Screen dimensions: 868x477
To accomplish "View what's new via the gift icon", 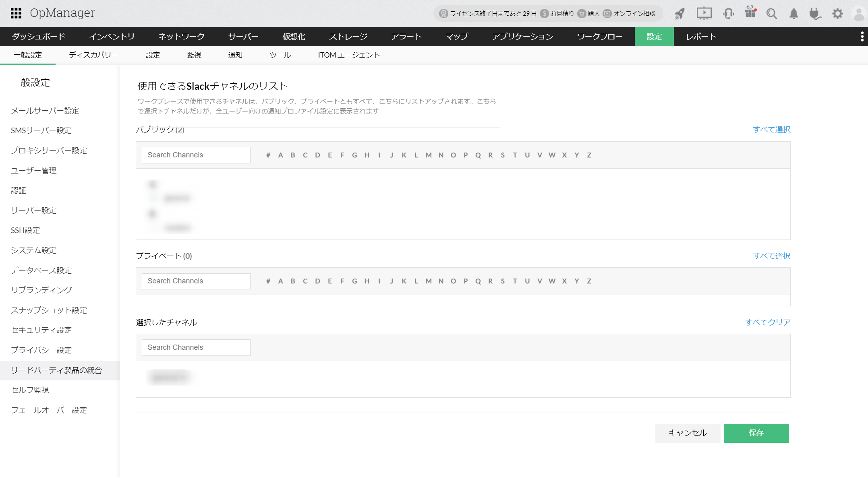I will click(750, 13).
